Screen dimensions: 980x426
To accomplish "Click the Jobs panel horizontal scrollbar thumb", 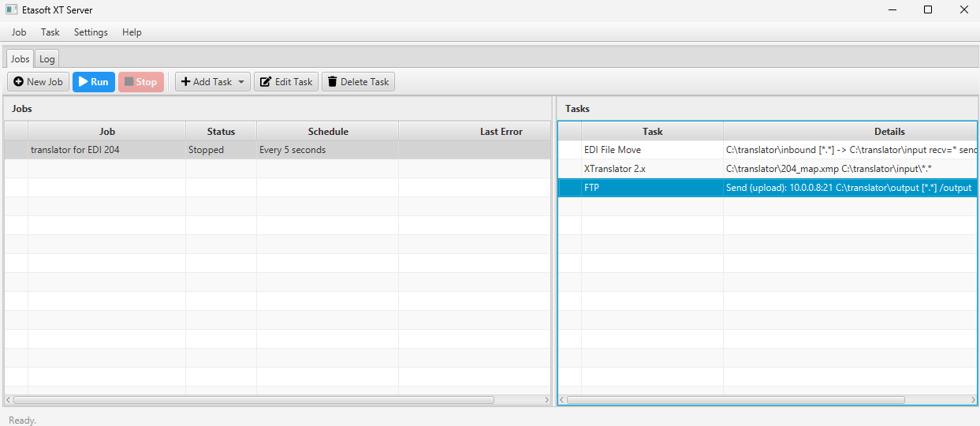I will 254,400.
